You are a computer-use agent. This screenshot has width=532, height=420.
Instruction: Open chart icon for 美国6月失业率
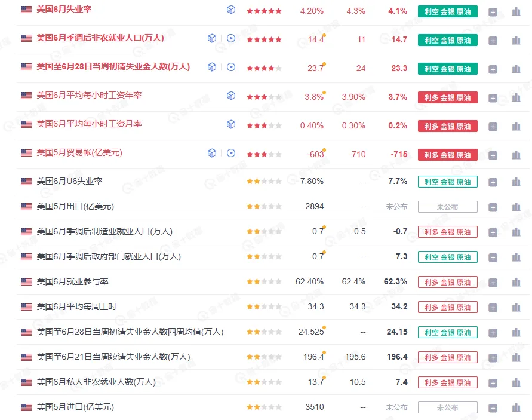[x=516, y=12]
